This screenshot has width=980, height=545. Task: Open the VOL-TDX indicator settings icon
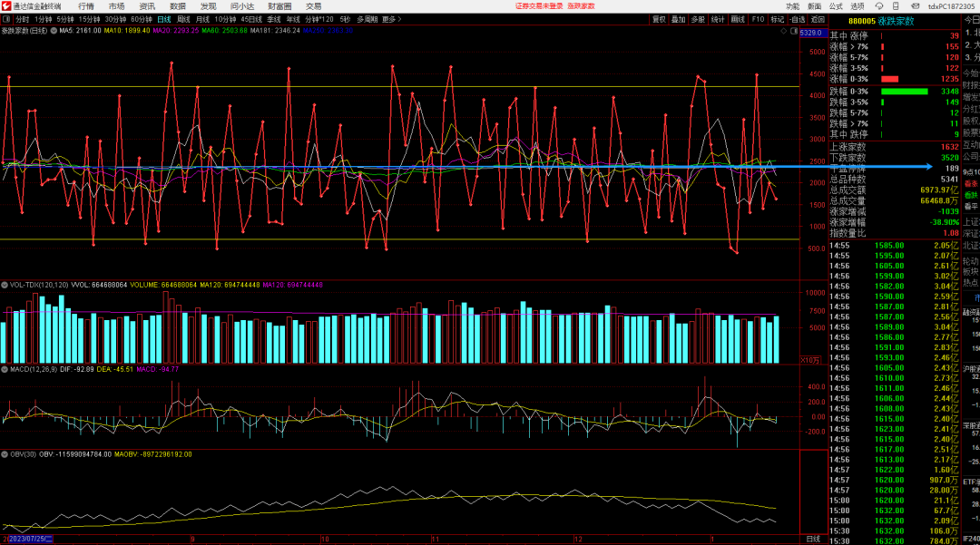point(5,286)
